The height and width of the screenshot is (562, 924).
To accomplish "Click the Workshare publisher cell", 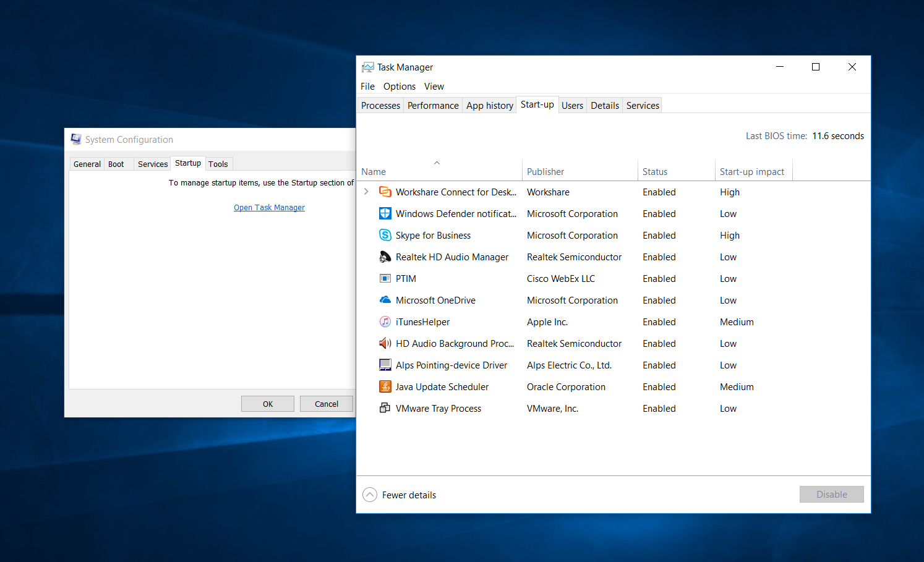I will [x=548, y=192].
